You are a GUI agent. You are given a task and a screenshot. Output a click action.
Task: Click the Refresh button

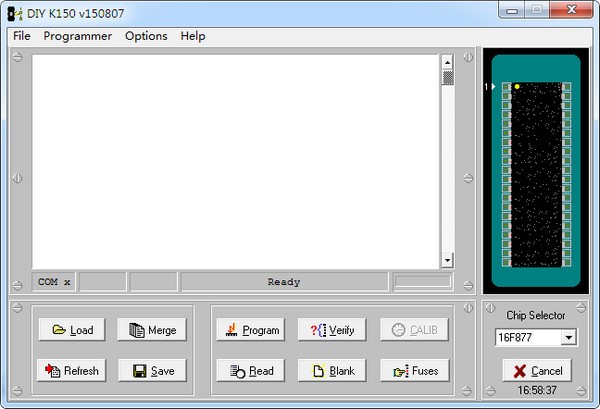coord(71,370)
